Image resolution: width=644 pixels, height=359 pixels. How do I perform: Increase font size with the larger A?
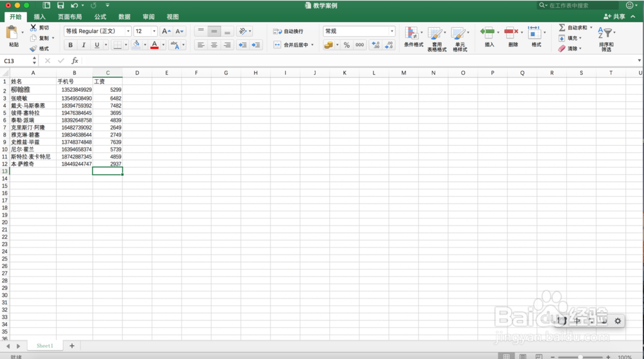[x=166, y=31]
